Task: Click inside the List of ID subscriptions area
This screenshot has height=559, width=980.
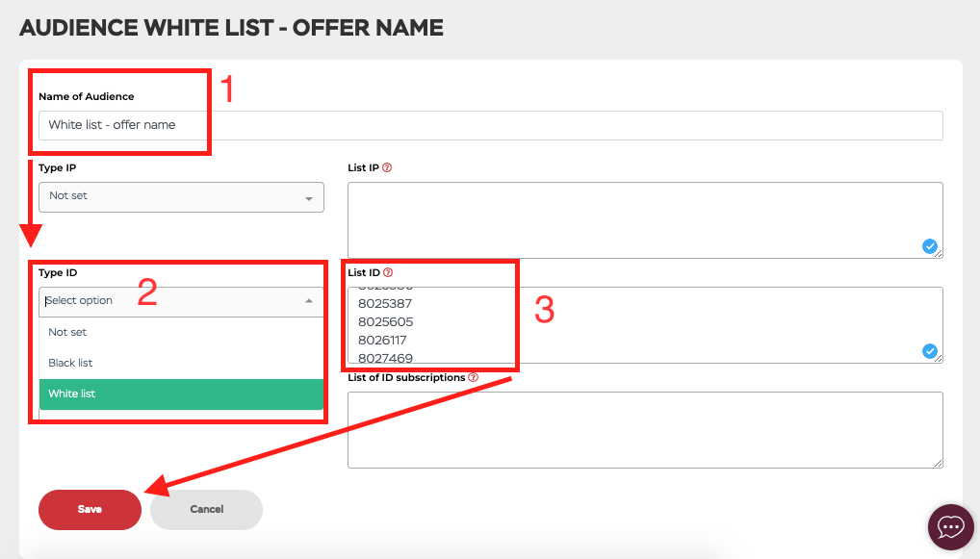Action: [645, 430]
